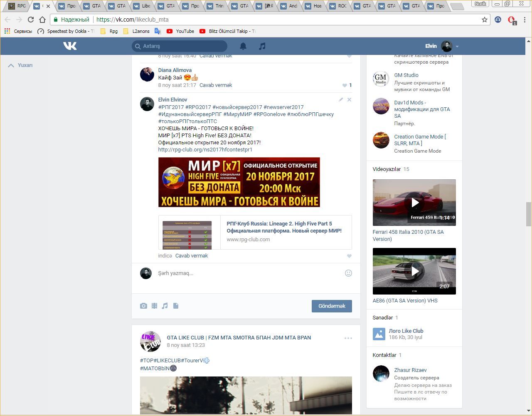
Task: Click GTA LIKE CLUB avatar on post
Action: point(150,342)
